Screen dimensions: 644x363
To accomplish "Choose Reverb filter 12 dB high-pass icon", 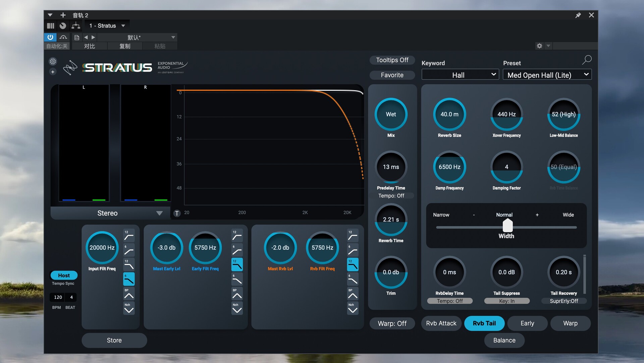I will [x=353, y=236].
